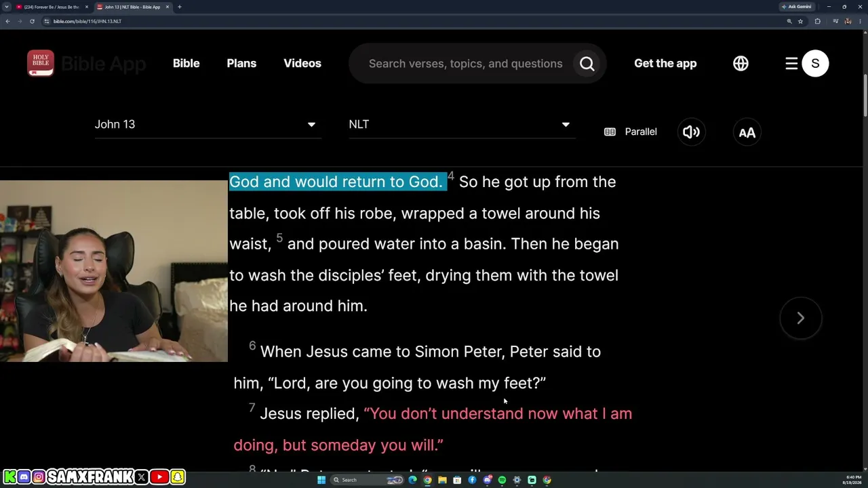Open Chrome three-dot menu
The width and height of the screenshot is (868, 488).
pos(860,21)
